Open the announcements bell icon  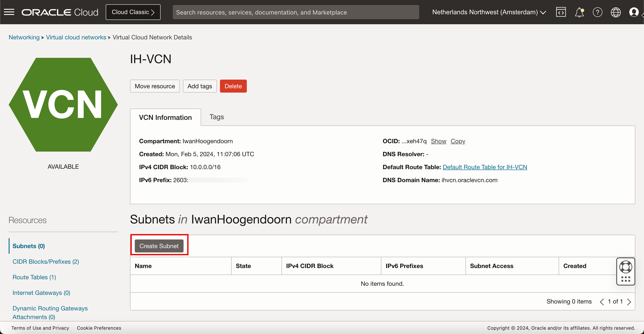click(x=579, y=12)
